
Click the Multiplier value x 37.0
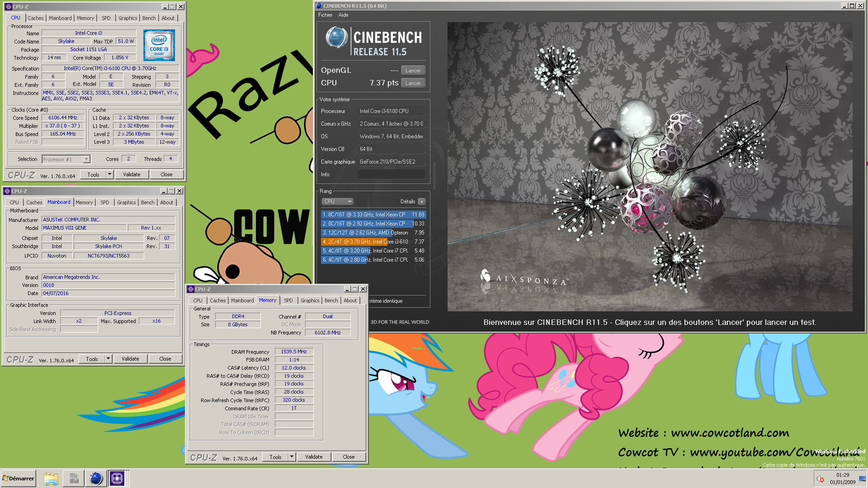(63, 126)
